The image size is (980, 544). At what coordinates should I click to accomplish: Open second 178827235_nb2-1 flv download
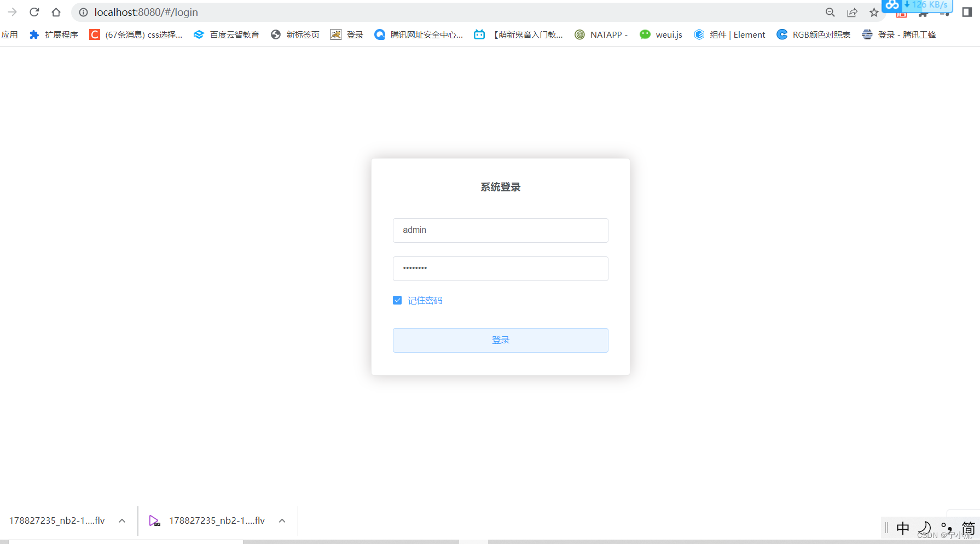[x=208, y=520]
